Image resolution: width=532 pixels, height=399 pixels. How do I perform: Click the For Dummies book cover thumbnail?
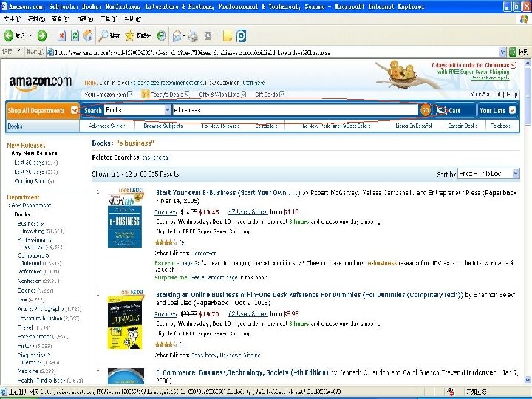(x=125, y=320)
